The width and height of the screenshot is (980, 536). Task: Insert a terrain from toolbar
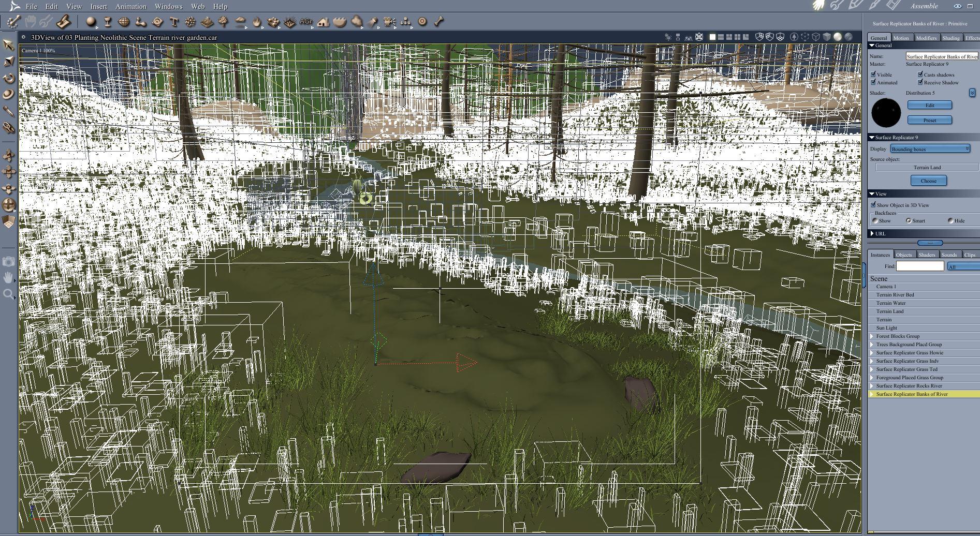(207, 22)
